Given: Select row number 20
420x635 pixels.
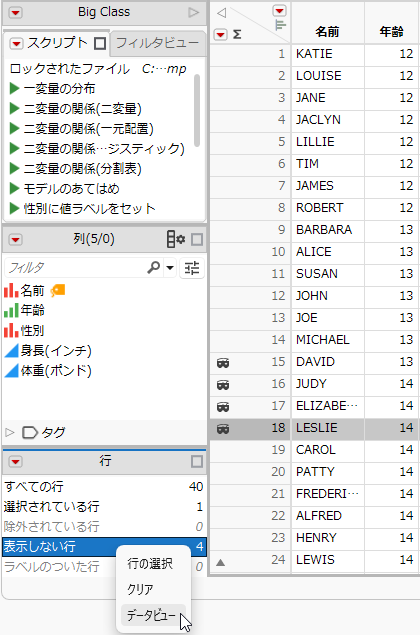Looking at the screenshot, I should pos(278,471).
